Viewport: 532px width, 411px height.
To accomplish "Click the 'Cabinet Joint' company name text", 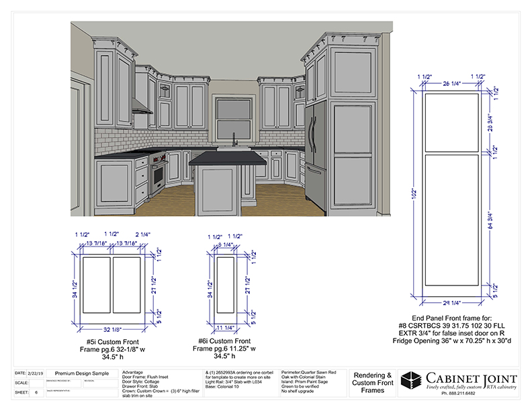I will point(472,378).
